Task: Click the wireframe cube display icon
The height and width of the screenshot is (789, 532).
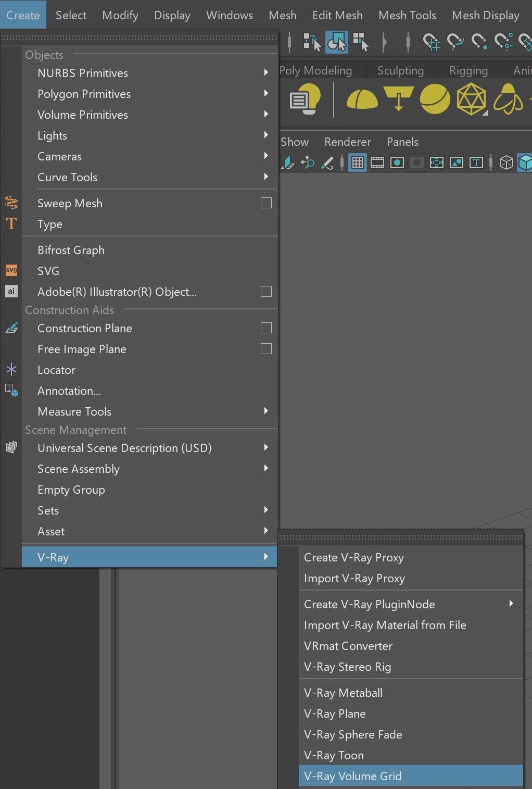Action: pos(506,163)
